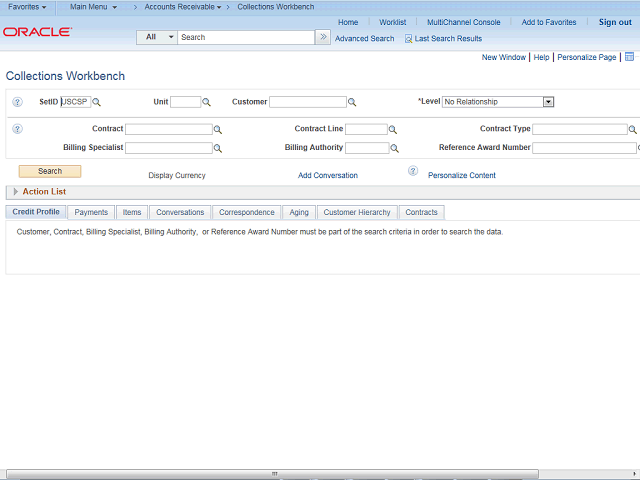This screenshot has width=640, height=480.
Task: Click into the Billing Authority field
Action: tap(367, 148)
